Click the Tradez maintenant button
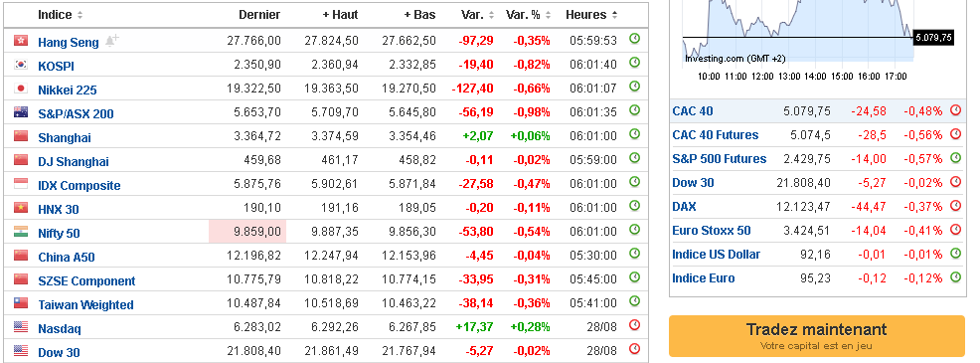980x363 pixels. [x=816, y=336]
